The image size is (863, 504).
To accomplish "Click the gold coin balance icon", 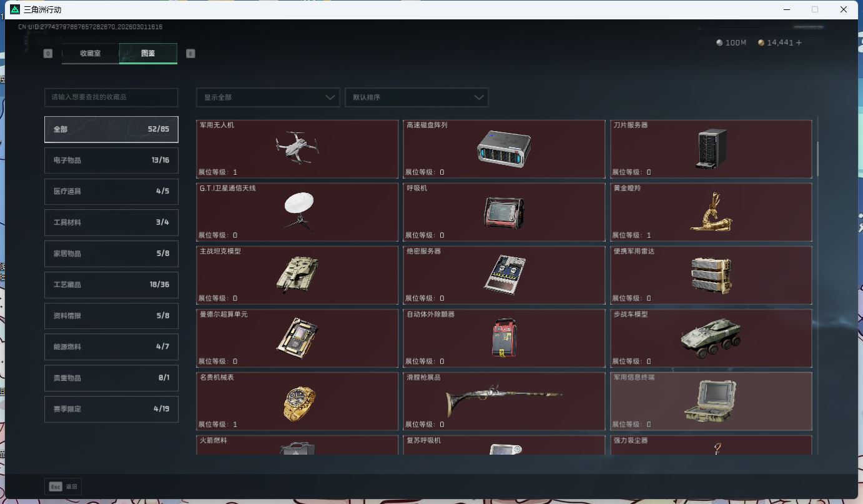I will point(761,42).
